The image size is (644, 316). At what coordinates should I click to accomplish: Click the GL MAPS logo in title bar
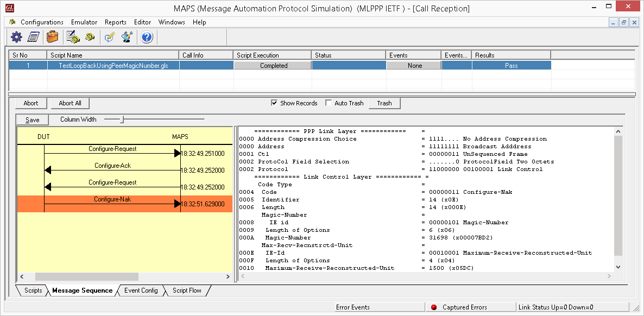coord(9,8)
